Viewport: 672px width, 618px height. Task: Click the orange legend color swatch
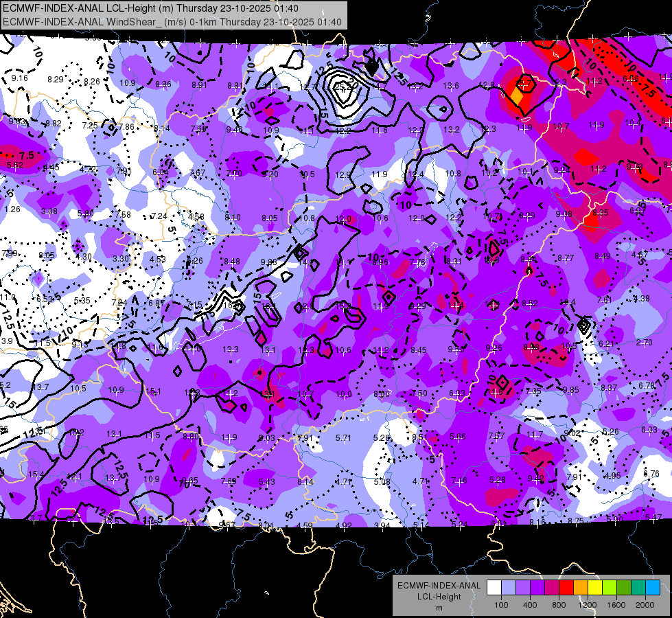[x=581, y=588]
